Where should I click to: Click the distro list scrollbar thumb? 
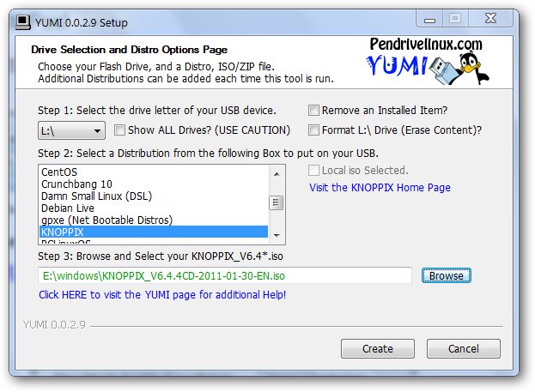[276, 202]
